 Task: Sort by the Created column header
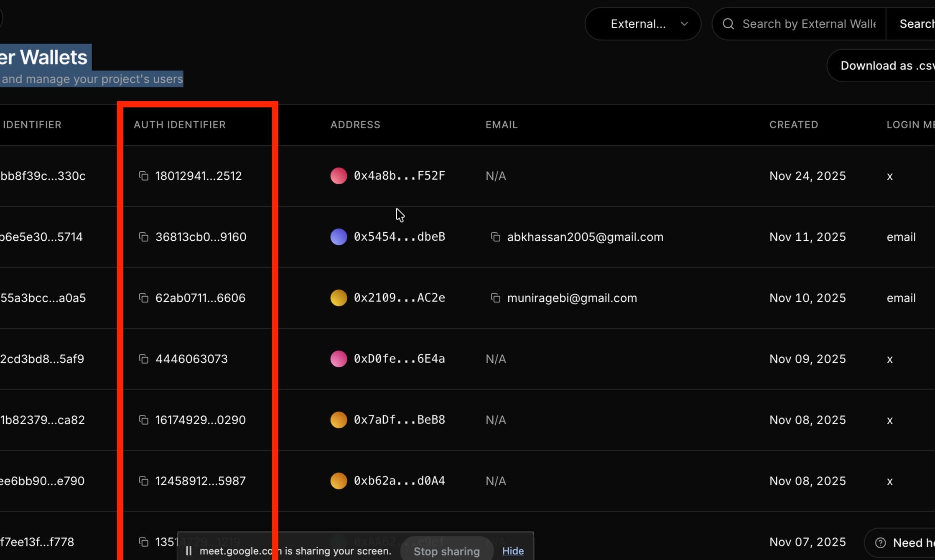793,125
